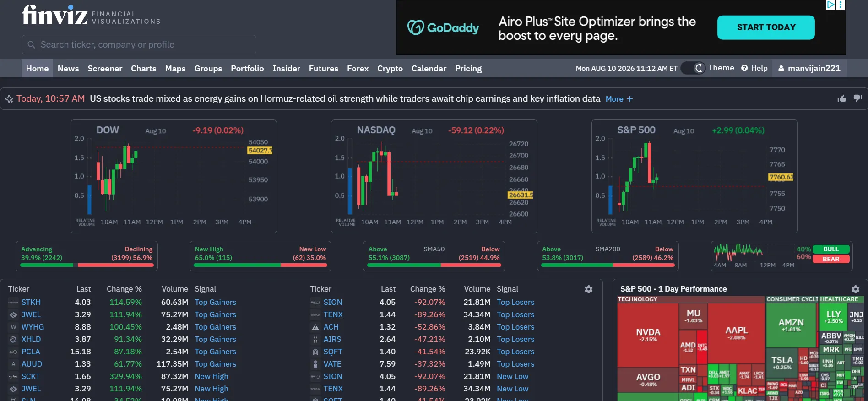Click the sparkle icon beside Today headline
The image size is (868, 401).
pyautogui.click(x=9, y=99)
